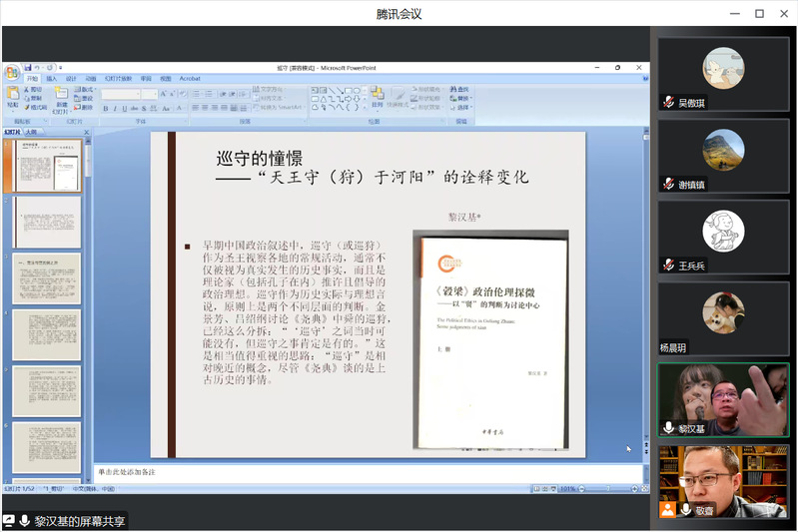The image size is (798, 532).
Task: Open the 插入 ribbon tab
Action: pyautogui.click(x=51, y=78)
